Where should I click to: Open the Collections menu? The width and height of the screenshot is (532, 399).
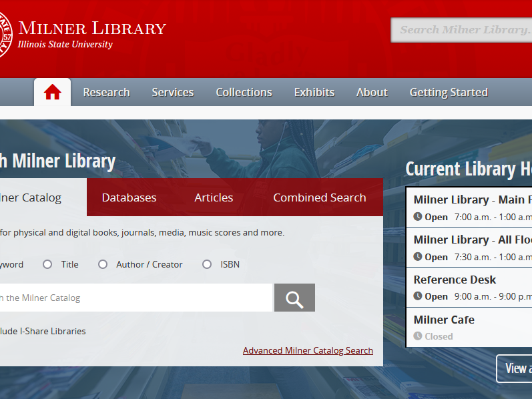click(x=244, y=92)
